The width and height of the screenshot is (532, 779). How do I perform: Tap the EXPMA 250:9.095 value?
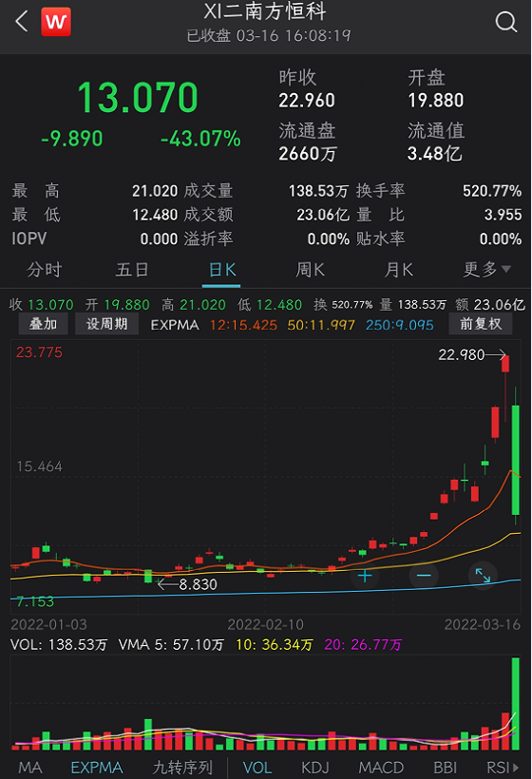pos(399,325)
